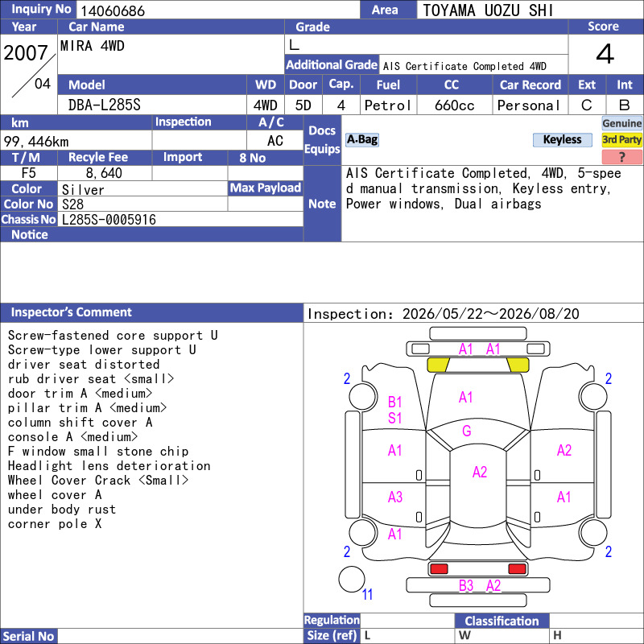Click the A-Bag equipment badge

[x=361, y=139]
